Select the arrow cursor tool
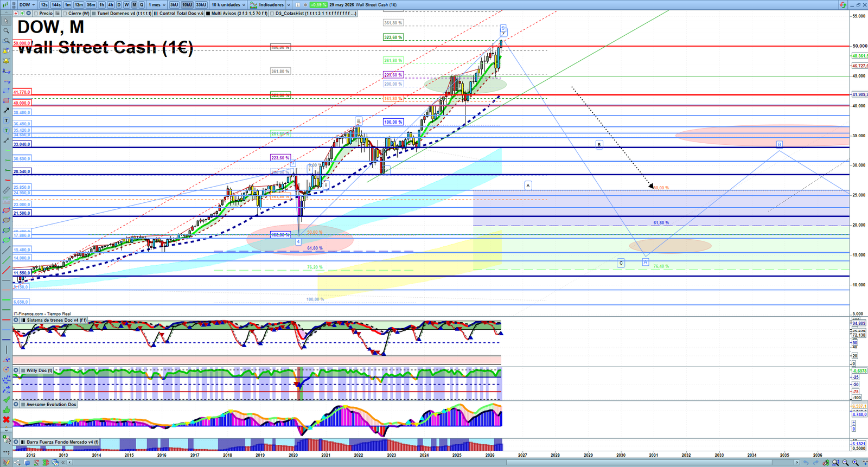This screenshot has height=467, width=868. [7, 21]
